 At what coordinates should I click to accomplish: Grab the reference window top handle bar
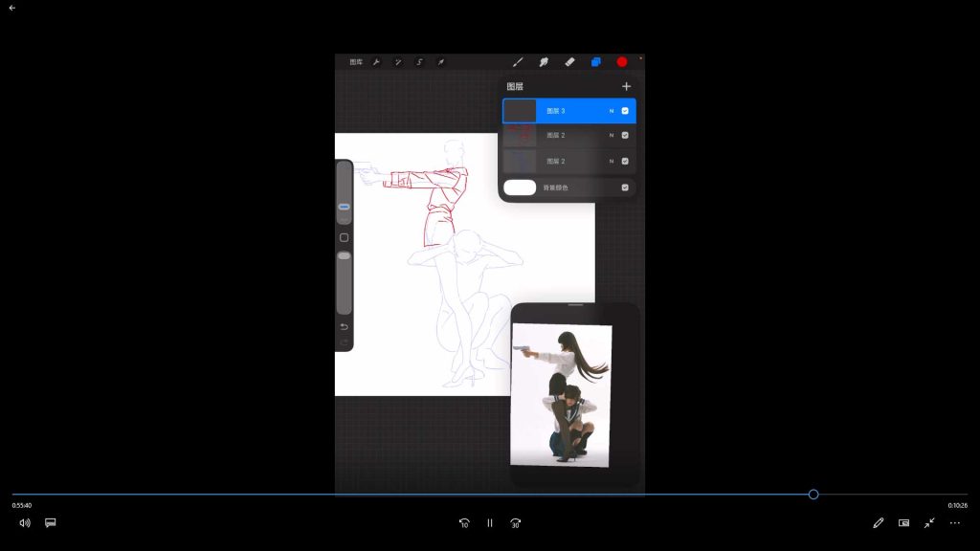coord(575,305)
